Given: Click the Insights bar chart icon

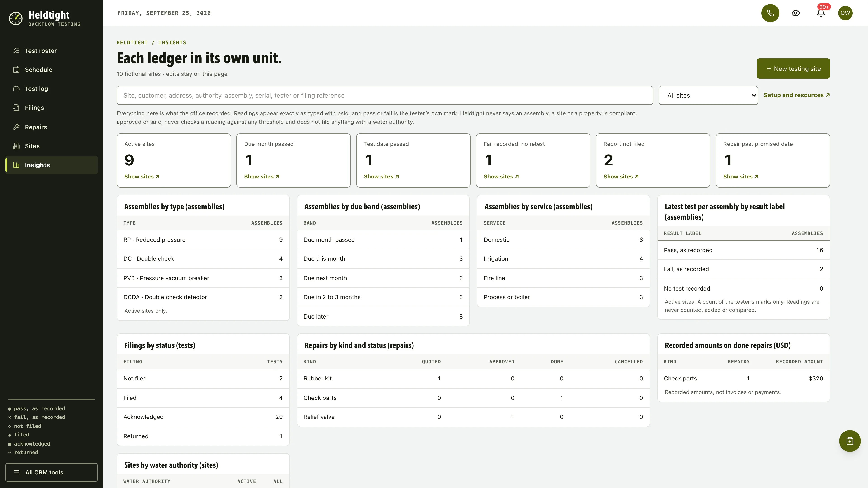Looking at the screenshot, I should (16, 165).
